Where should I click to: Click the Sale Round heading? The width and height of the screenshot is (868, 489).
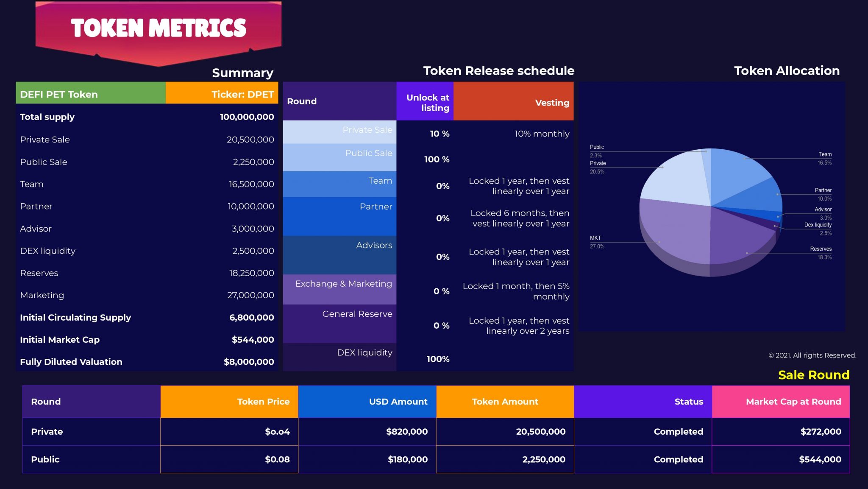pyautogui.click(x=814, y=375)
